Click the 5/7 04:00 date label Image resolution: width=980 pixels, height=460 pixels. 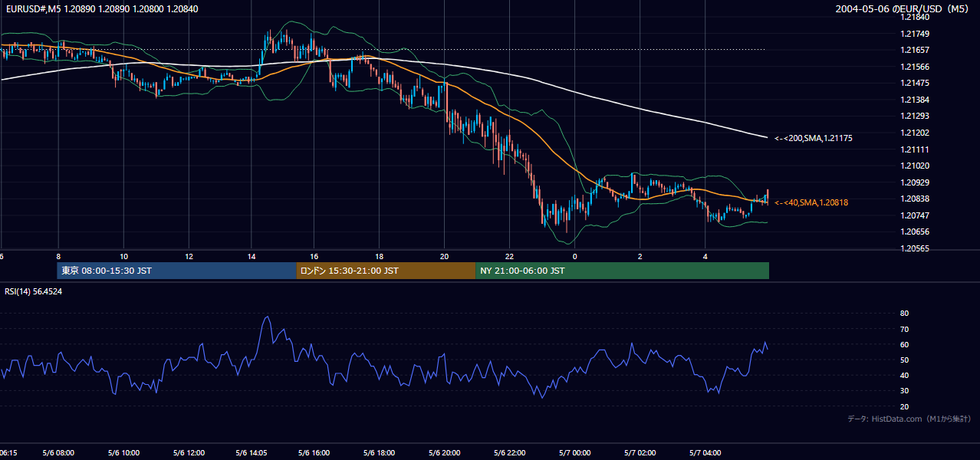(x=704, y=453)
